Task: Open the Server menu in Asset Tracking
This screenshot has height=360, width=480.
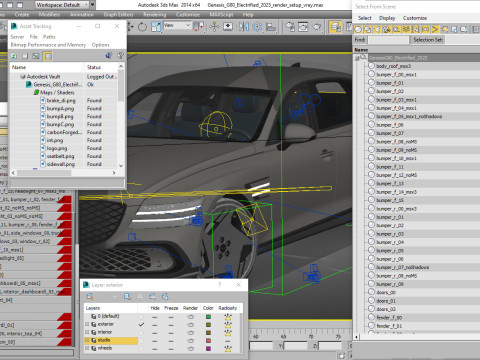Action: coord(17,37)
